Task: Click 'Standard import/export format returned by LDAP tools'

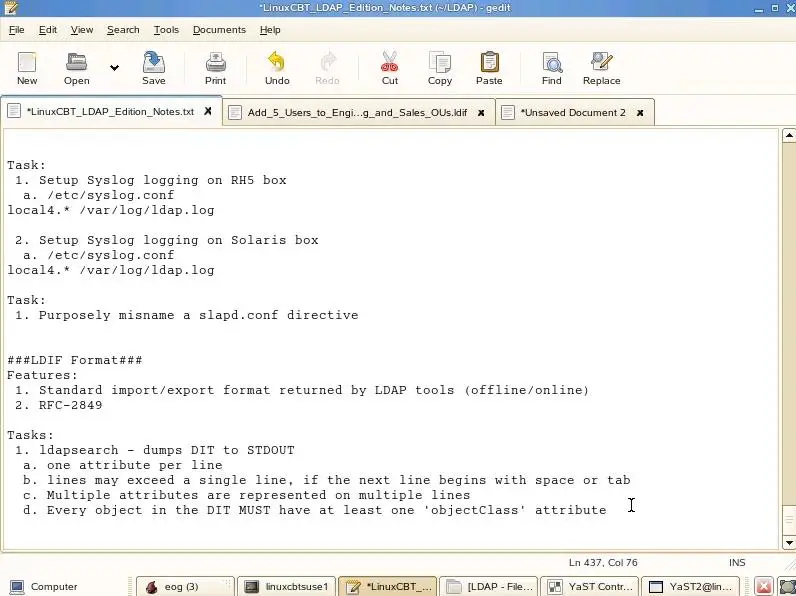Action: tap(247, 390)
